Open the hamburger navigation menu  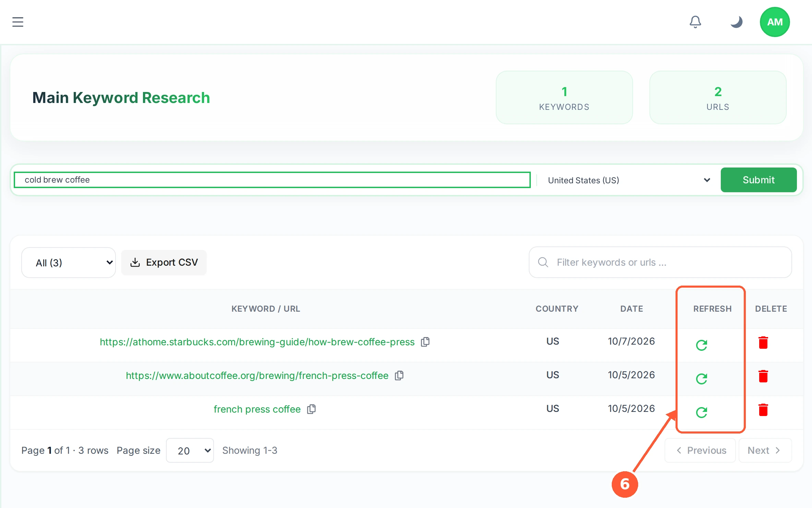click(x=18, y=22)
